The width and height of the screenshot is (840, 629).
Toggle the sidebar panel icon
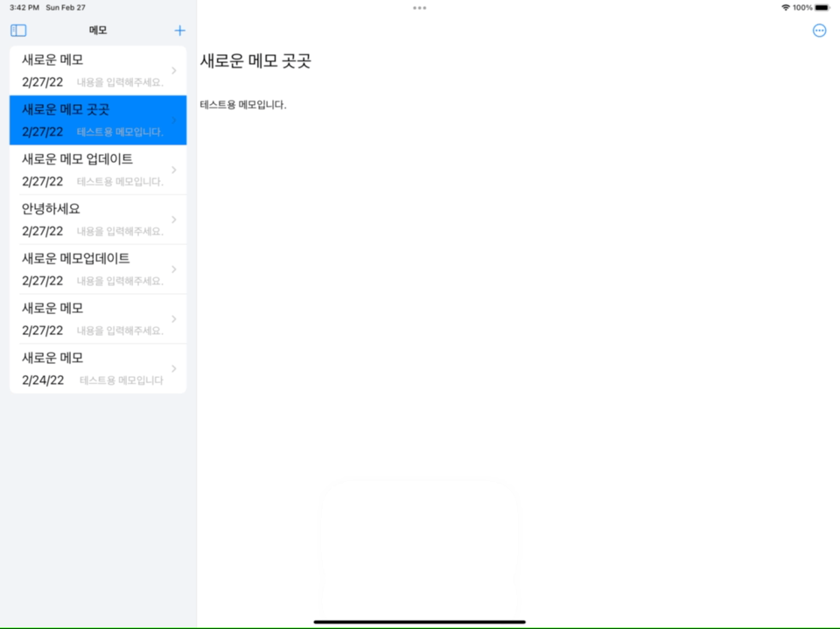18,31
